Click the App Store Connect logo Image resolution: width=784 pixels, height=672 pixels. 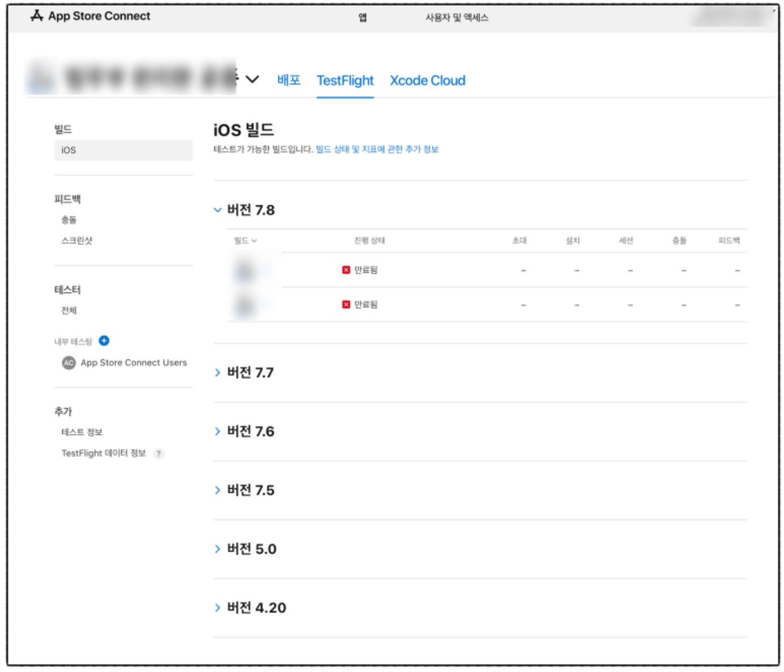91,16
